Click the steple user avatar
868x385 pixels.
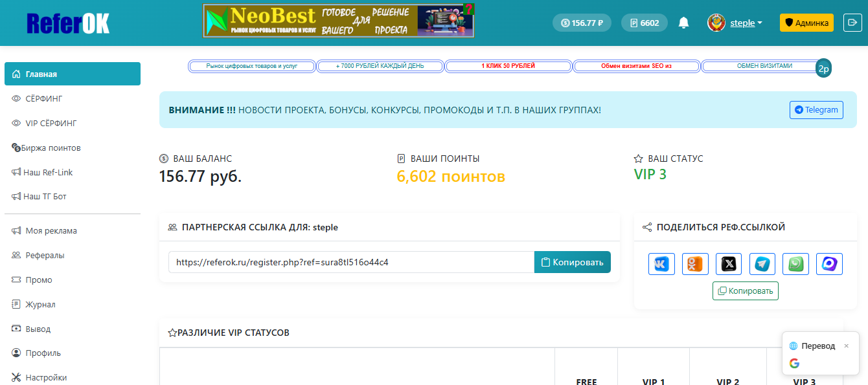point(716,23)
